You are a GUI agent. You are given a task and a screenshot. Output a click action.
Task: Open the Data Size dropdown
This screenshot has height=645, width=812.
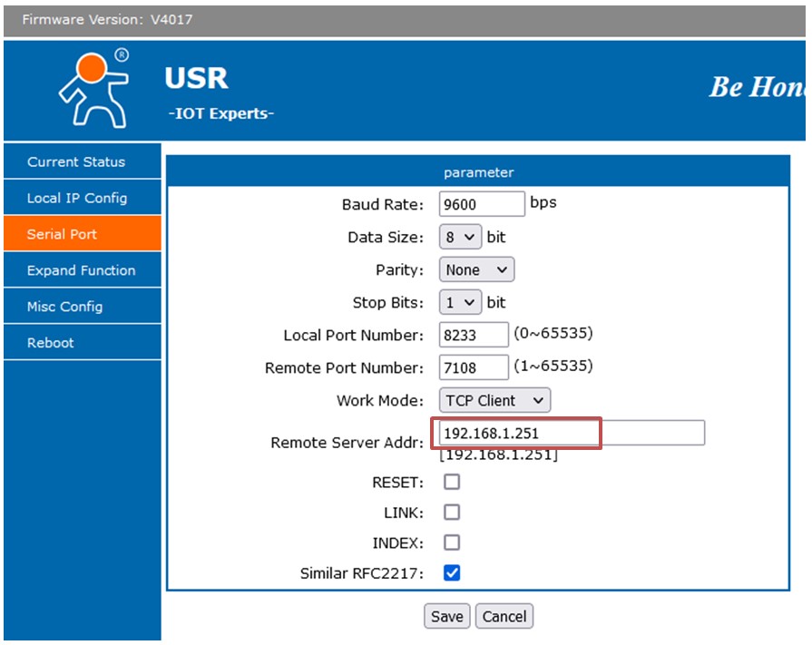(460, 237)
